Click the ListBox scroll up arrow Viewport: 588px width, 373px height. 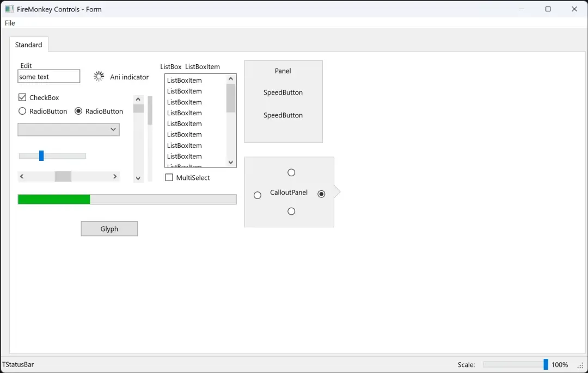231,79
